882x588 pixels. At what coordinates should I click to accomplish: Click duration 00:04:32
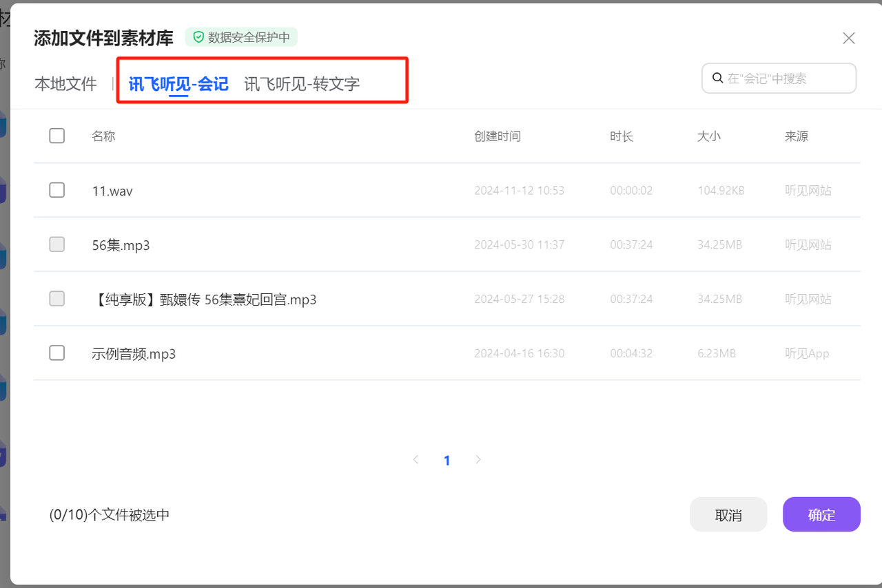click(631, 353)
